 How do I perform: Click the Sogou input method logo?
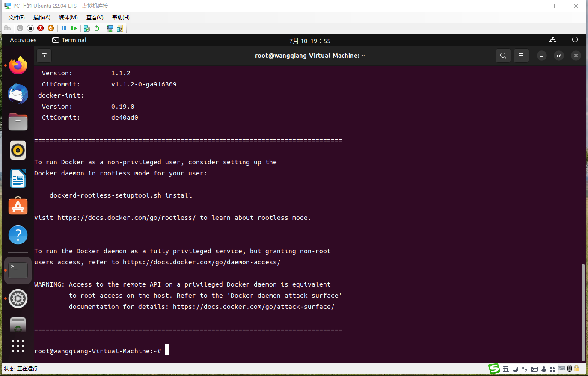click(x=494, y=368)
